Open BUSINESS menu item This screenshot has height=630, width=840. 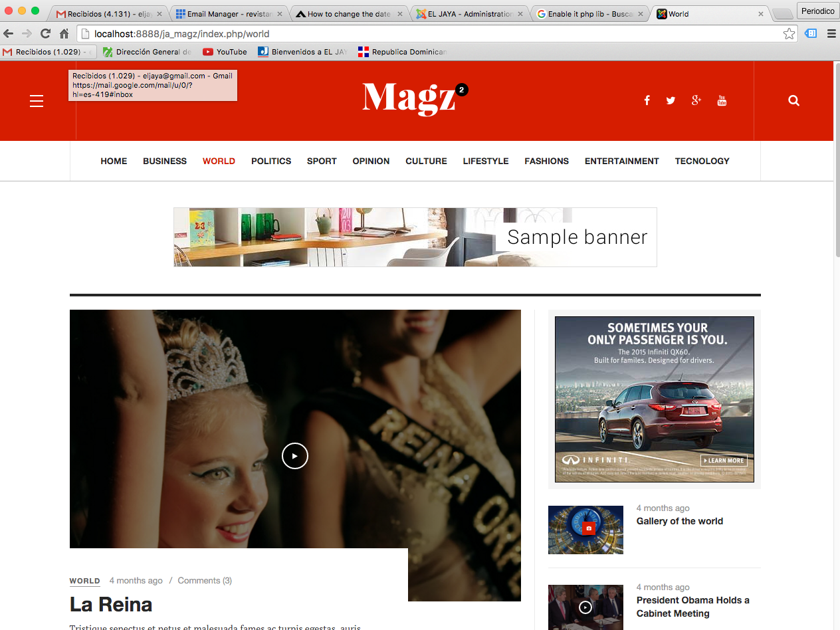point(165,161)
